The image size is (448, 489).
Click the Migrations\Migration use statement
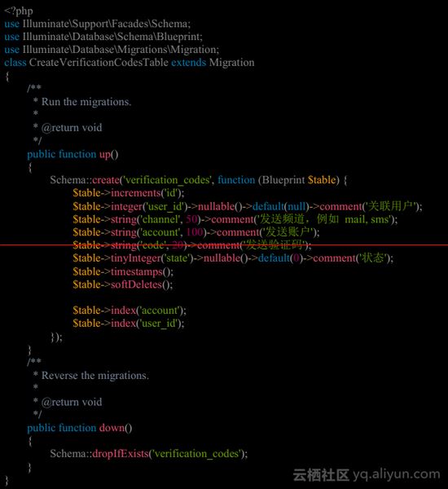[112, 50]
